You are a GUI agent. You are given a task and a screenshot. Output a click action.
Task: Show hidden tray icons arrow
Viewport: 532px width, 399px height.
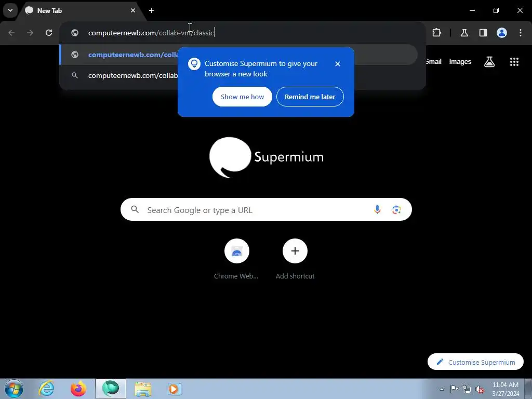[442, 389]
